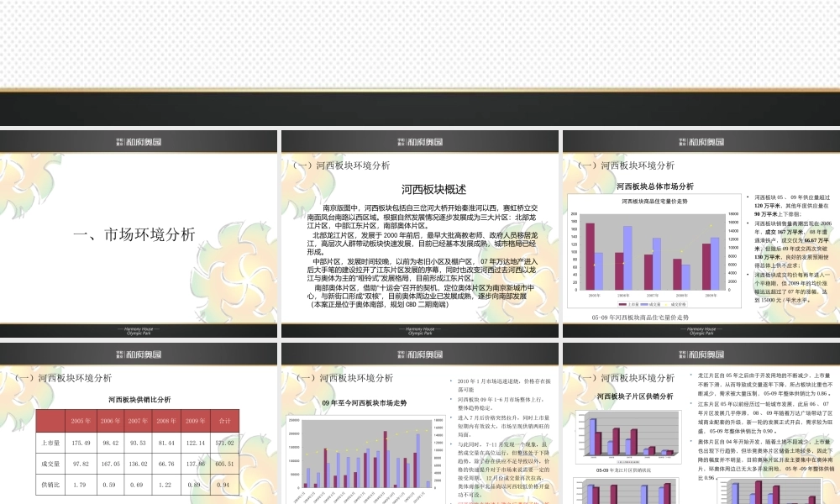Click the caption '05-09年河西板块商品住宅量价走势'

coord(640,317)
